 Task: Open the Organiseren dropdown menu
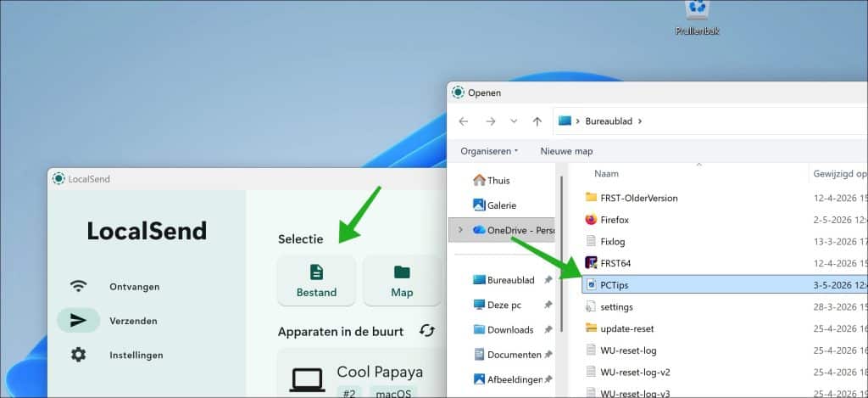click(489, 151)
